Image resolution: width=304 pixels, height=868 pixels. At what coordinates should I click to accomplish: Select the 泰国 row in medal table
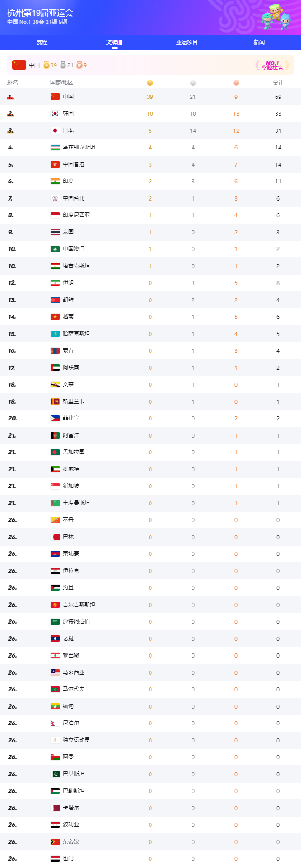pyautogui.click(x=68, y=232)
